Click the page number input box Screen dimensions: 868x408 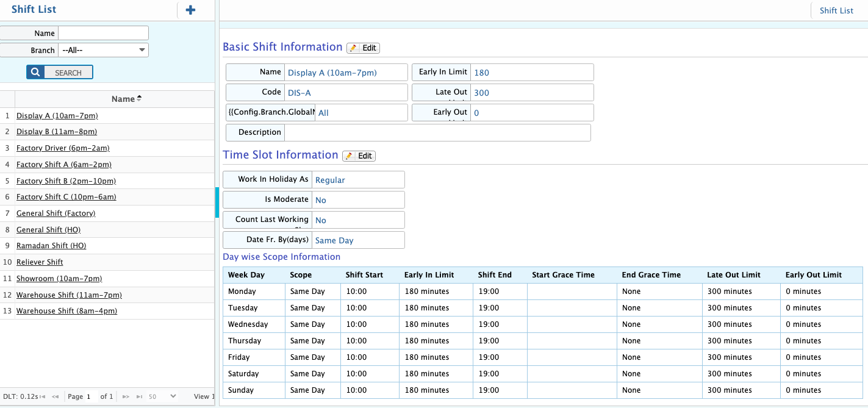tap(91, 396)
